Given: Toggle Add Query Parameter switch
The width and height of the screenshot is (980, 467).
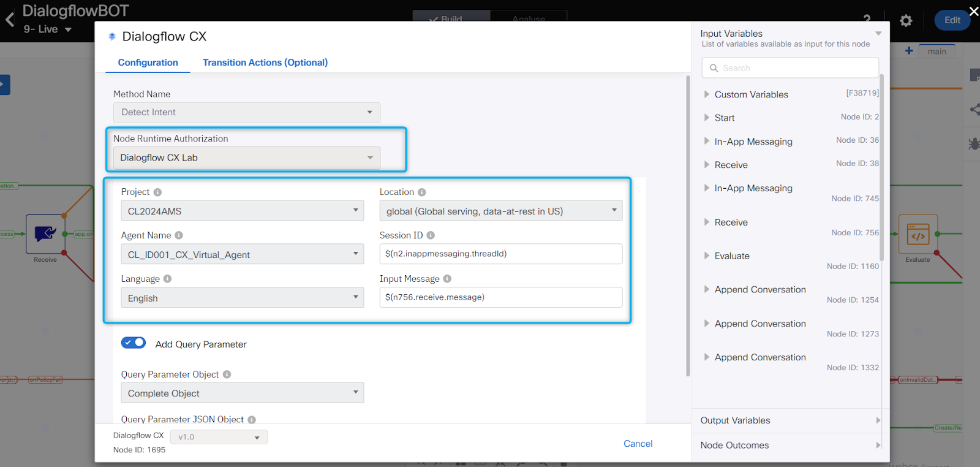Looking at the screenshot, I should click(134, 343).
